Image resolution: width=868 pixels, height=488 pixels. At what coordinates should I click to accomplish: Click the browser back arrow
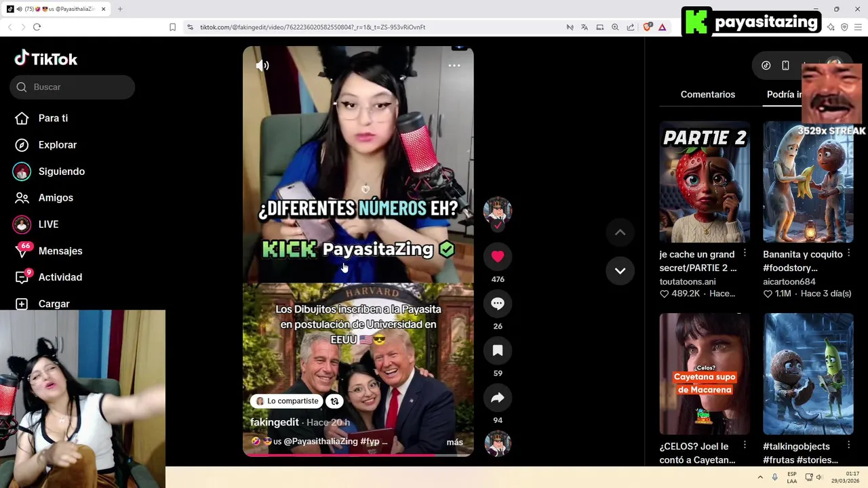coord(9,27)
